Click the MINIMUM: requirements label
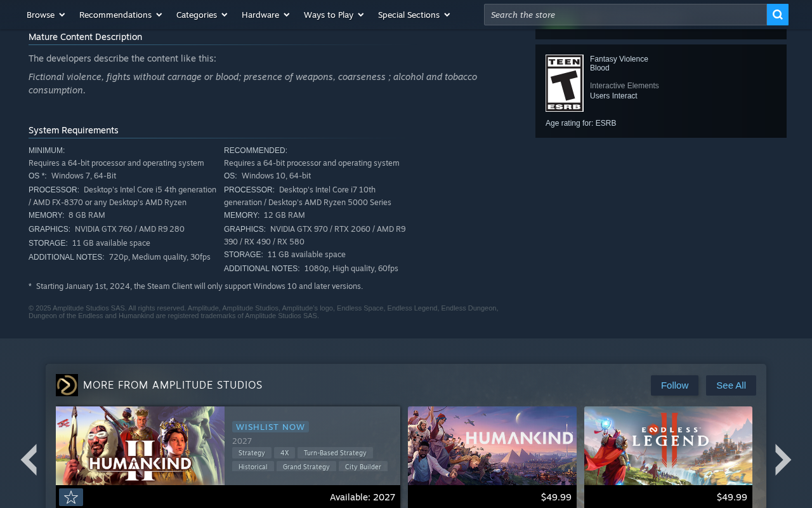Viewport: 812px width, 508px height. 46,150
